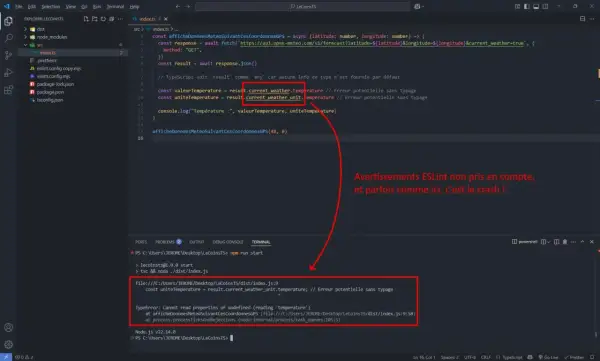The image size is (600, 361).
Task: Open the Copilot chat icon in title bar
Action: pyautogui.click(x=417, y=7)
